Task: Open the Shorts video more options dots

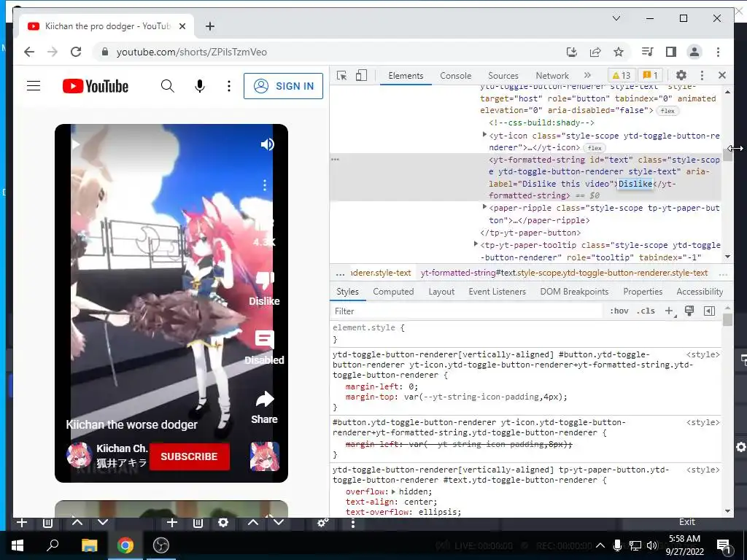Action: point(265,185)
